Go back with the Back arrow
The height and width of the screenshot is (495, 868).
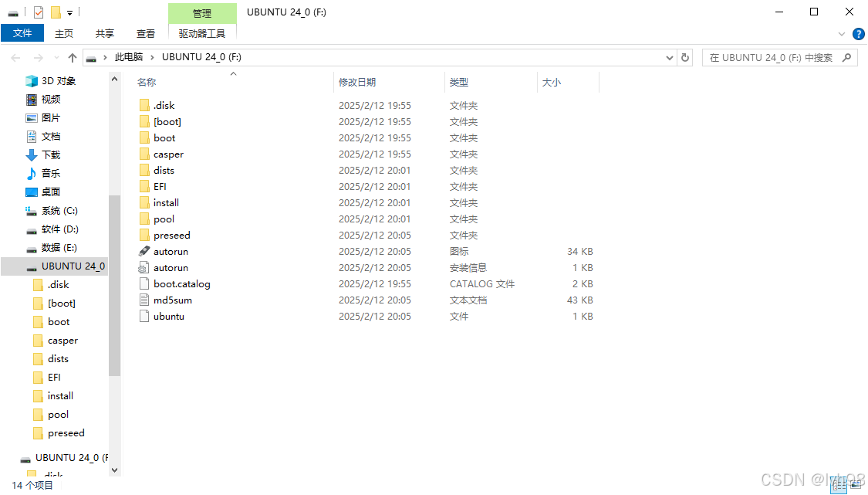click(15, 58)
